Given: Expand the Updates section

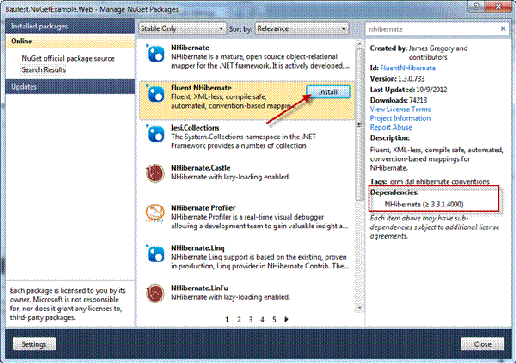Looking at the screenshot, I should [x=70, y=87].
